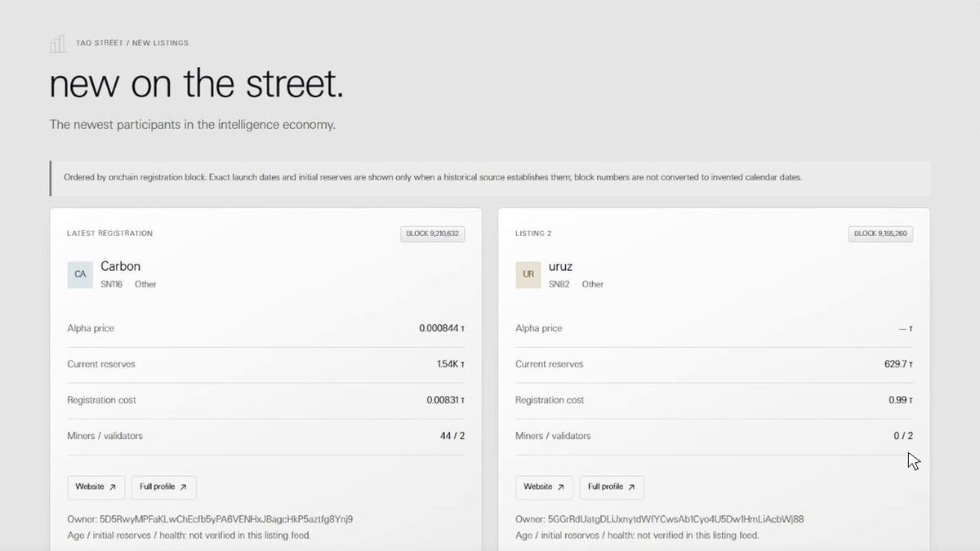Click uruz's current reserves 629.7
980x551 pixels.
[898, 364]
